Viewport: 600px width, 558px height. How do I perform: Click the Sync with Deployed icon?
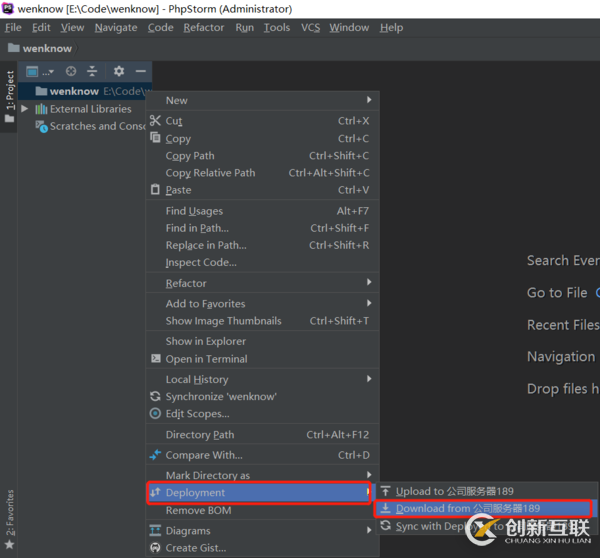point(386,525)
